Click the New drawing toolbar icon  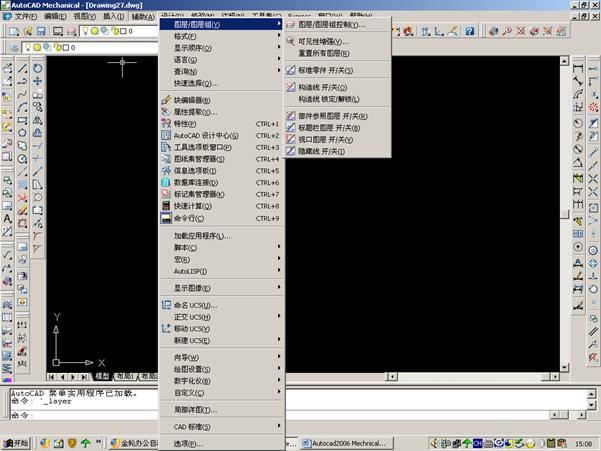(14, 31)
